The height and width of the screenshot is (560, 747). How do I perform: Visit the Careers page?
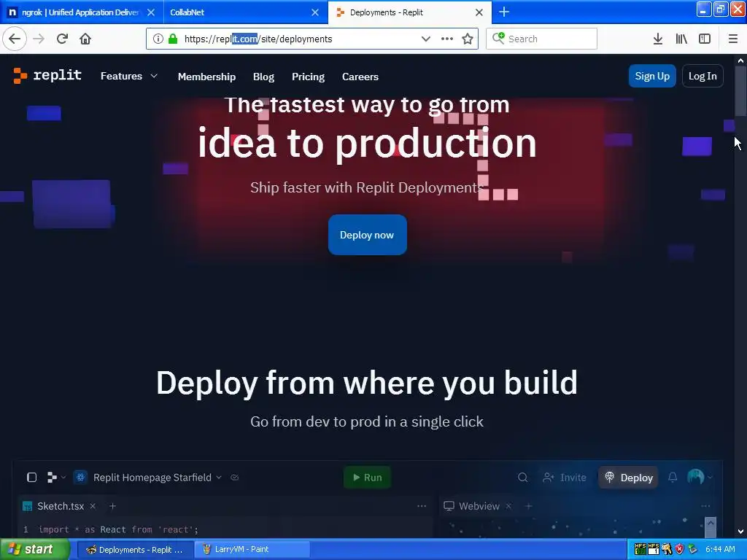[x=360, y=77]
